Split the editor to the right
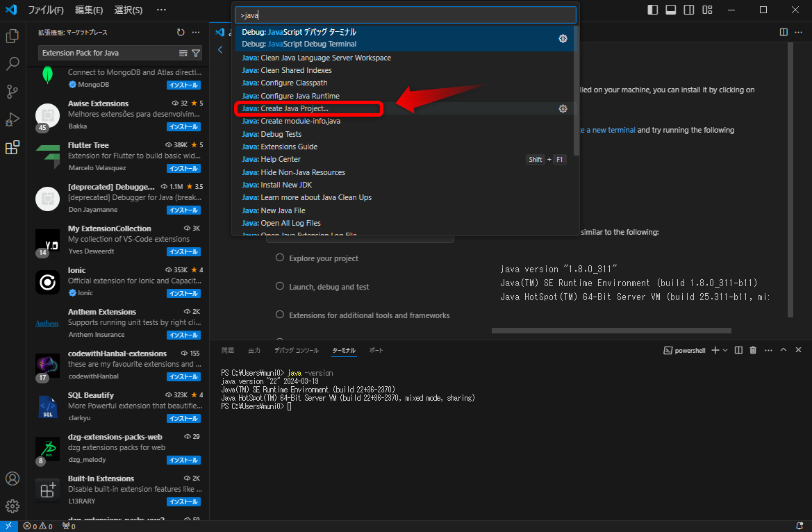Viewport: 812px width, 532px height. (784, 32)
